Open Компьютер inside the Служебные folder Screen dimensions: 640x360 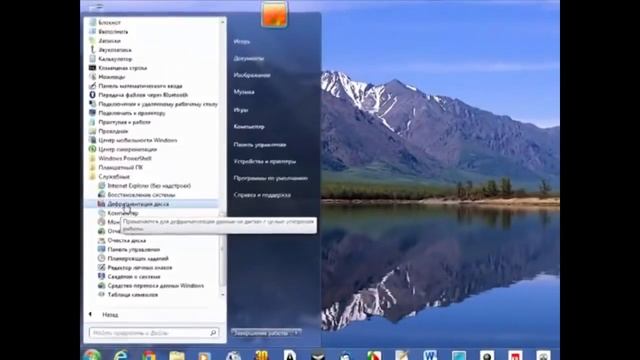(122, 213)
